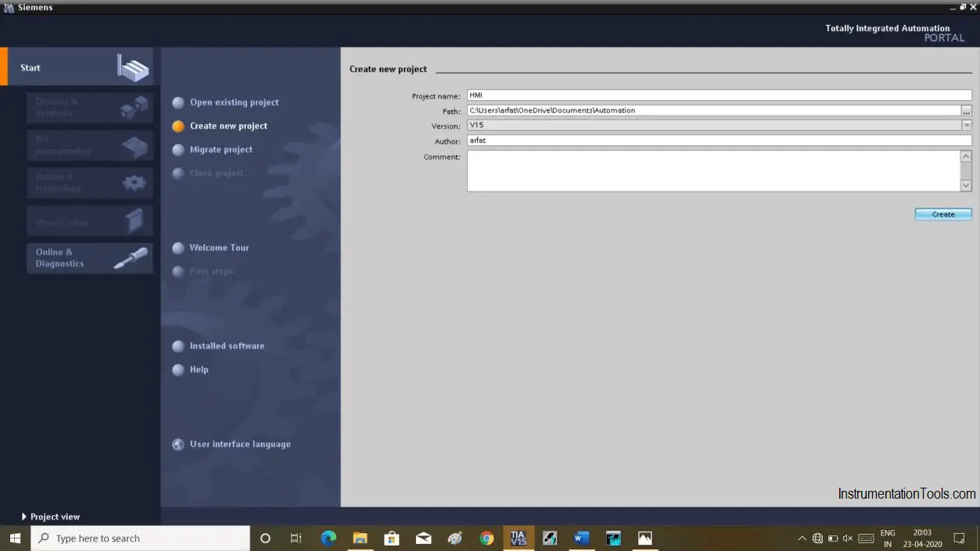Click the Migrate project bullet icon
Viewport: 980px width, 551px height.
click(x=178, y=149)
